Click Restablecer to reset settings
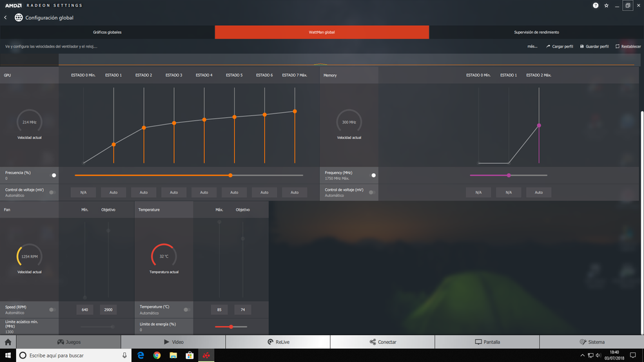The width and height of the screenshot is (644, 362). [628, 46]
